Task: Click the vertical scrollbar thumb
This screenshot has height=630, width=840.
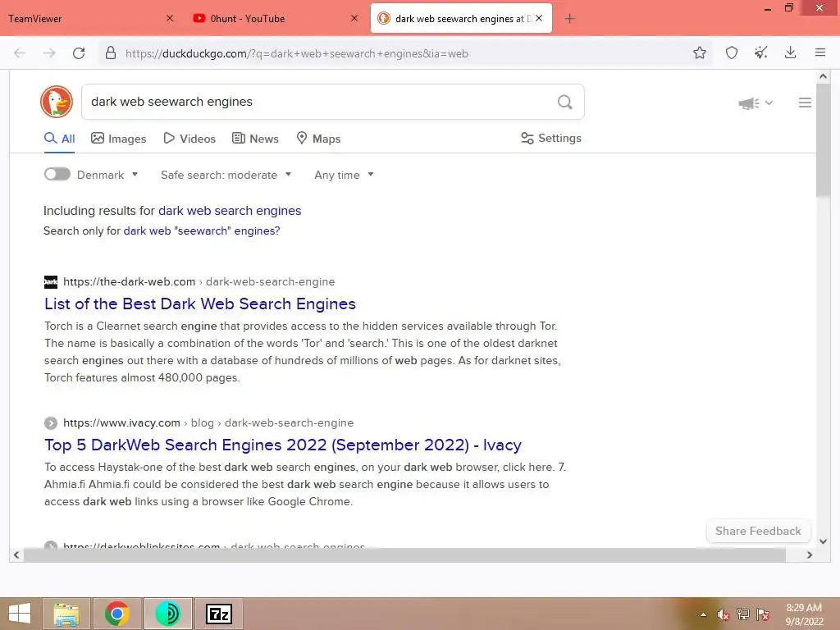Action: tap(823, 140)
